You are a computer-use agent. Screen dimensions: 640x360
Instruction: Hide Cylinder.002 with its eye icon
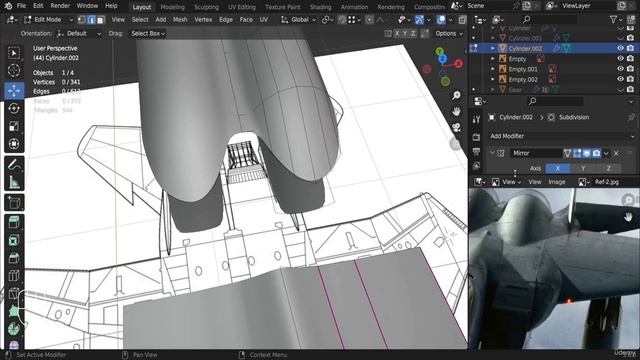pyautogui.click(x=620, y=48)
